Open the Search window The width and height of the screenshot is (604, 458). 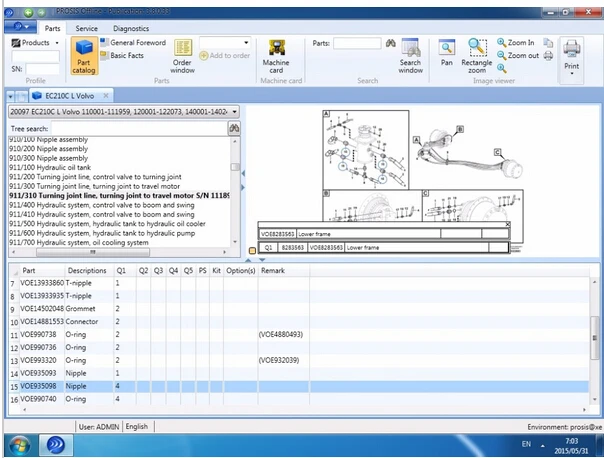click(x=410, y=56)
